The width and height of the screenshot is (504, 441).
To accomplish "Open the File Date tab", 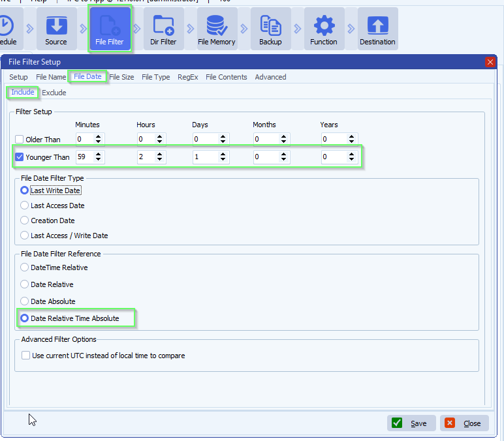I will [x=87, y=76].
